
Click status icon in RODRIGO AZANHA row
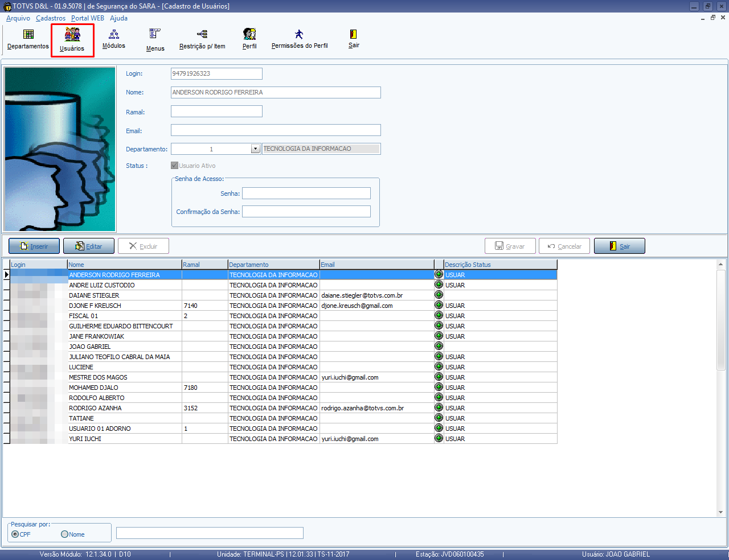click(439, 407)
